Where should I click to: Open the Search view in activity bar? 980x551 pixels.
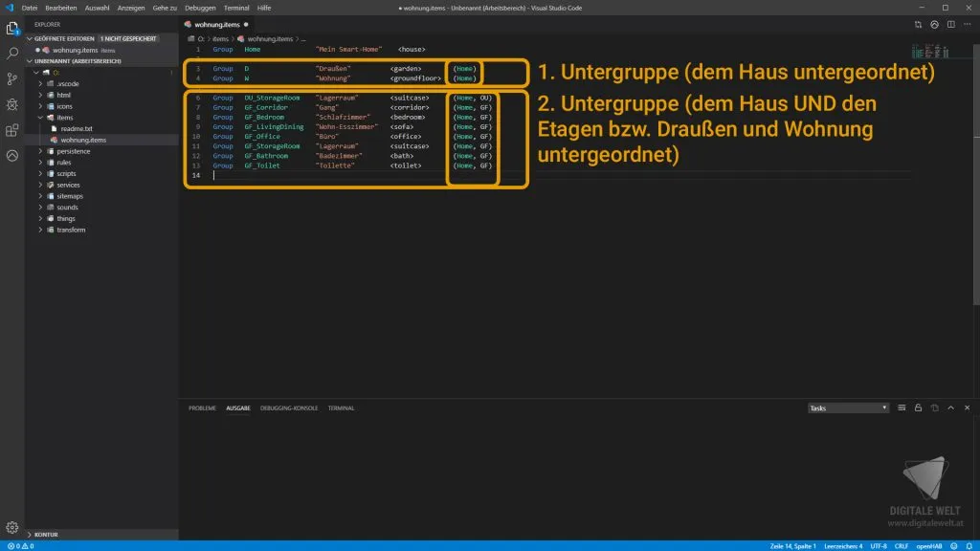click(11, 54)
